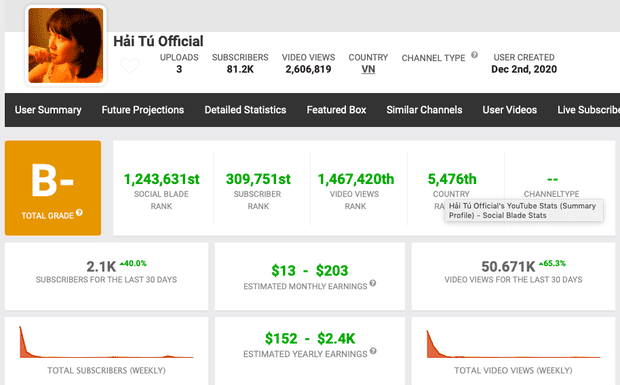Click the Hải Tú Official channel title
The width and height of the screenshot is (620, 385).
pos(158,41)
